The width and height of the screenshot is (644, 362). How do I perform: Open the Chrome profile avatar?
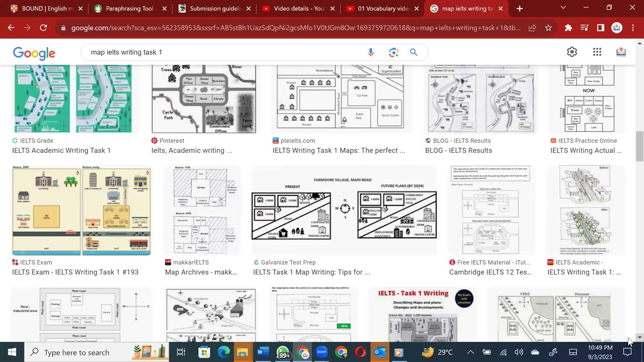(617, 28)
